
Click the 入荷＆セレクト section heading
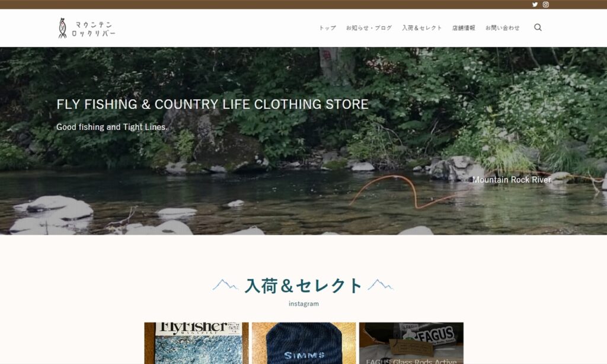pos(303,286)
